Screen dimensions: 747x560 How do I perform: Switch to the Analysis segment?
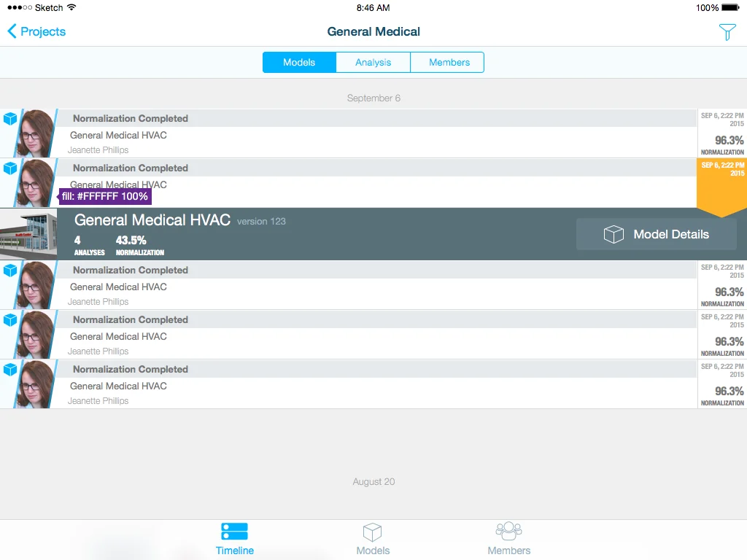click(x=373, y=63)
